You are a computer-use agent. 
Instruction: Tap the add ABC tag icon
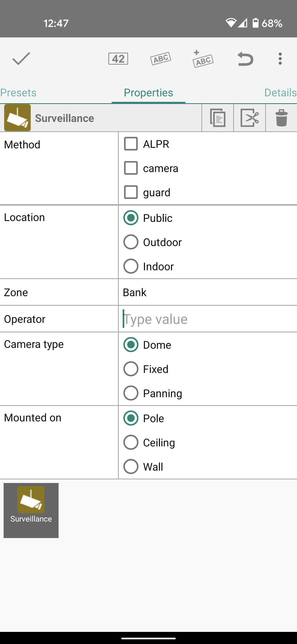click(x=203, y=59)
